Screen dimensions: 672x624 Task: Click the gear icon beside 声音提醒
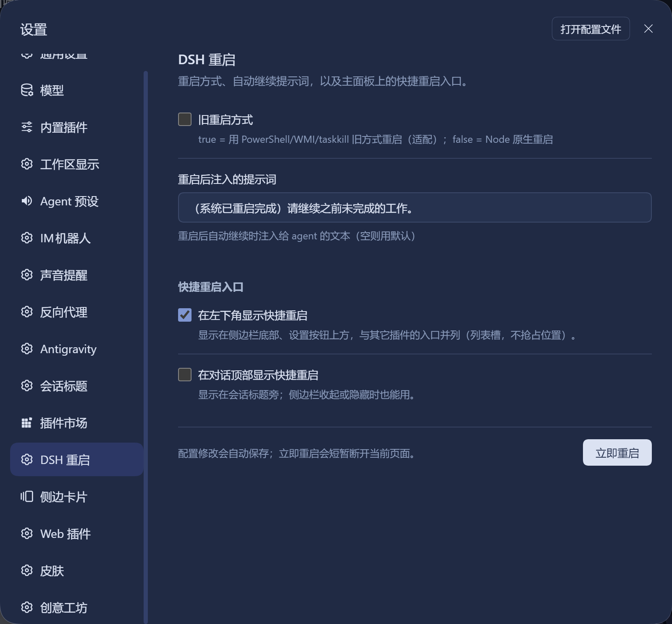[27, 275]
